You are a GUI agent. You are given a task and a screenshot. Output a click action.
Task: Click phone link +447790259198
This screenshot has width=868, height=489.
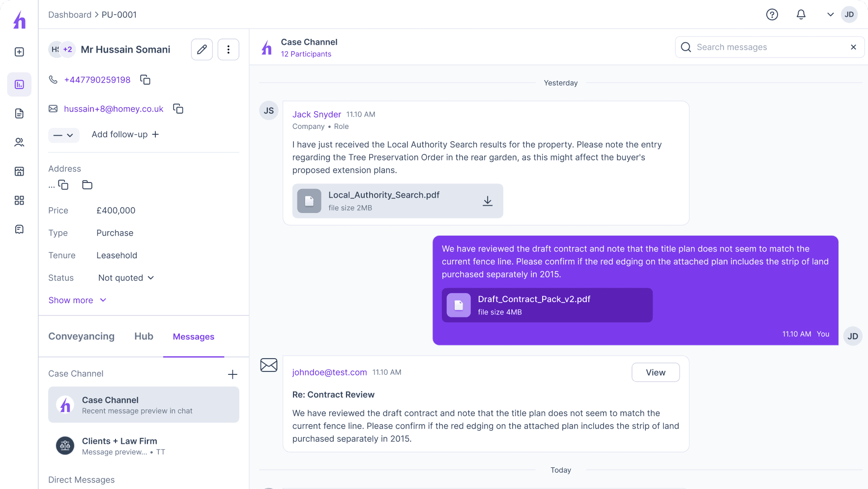click(x=97, y=80)
